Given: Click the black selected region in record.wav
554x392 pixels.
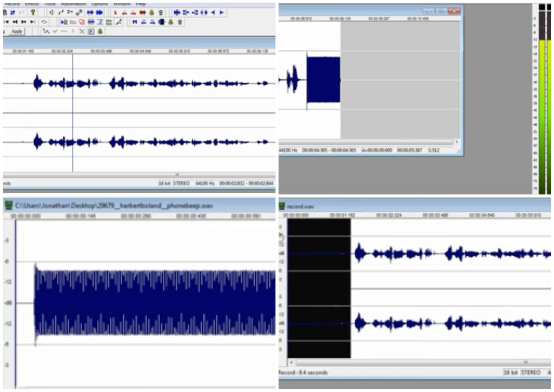Looking at the screenshot, I should (x=319, y=288).
